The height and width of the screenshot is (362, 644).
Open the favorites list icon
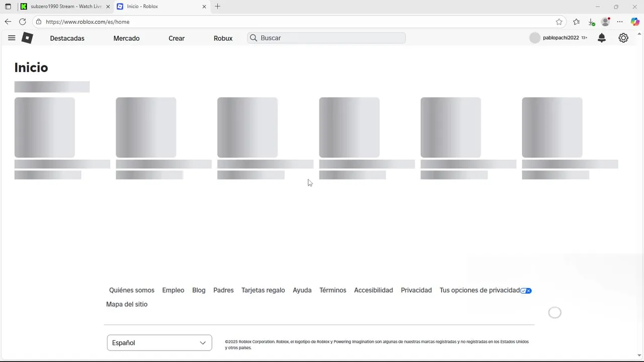click(576, 22)
